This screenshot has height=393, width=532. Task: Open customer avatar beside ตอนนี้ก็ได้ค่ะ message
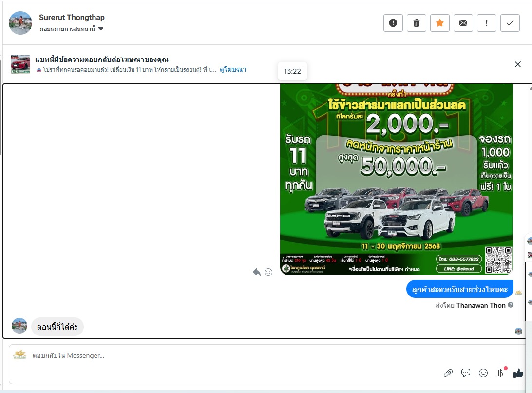19,326
